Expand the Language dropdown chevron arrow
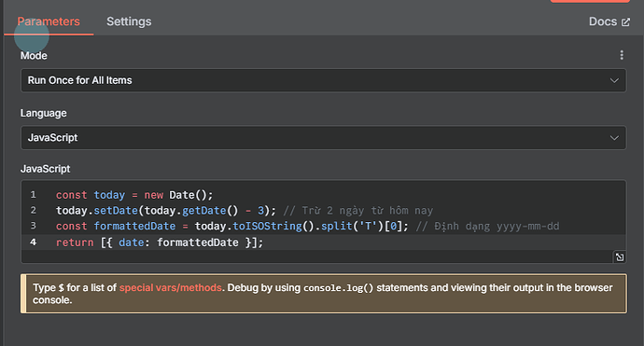This screenshot has height=346, width=644. pos(614,138)
